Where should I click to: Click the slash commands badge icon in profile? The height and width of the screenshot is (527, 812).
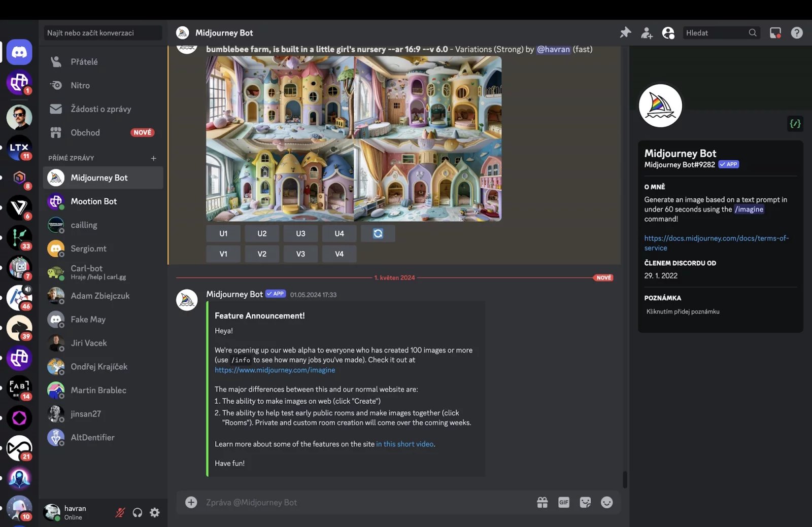(x=795, y=124)
